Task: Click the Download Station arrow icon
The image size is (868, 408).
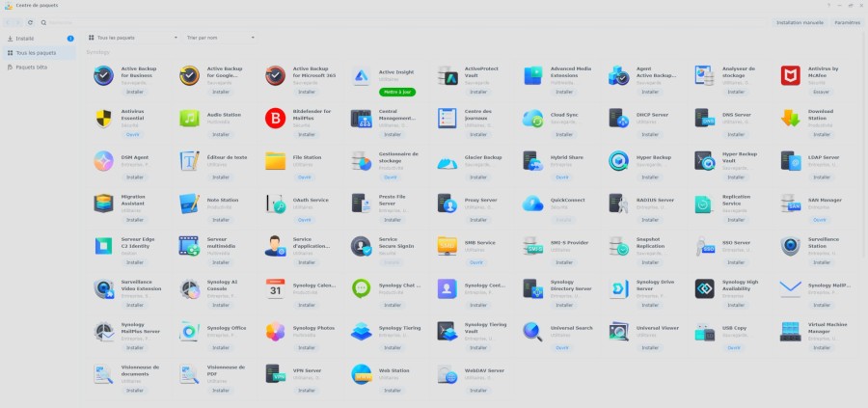Action: click(791, 119)
